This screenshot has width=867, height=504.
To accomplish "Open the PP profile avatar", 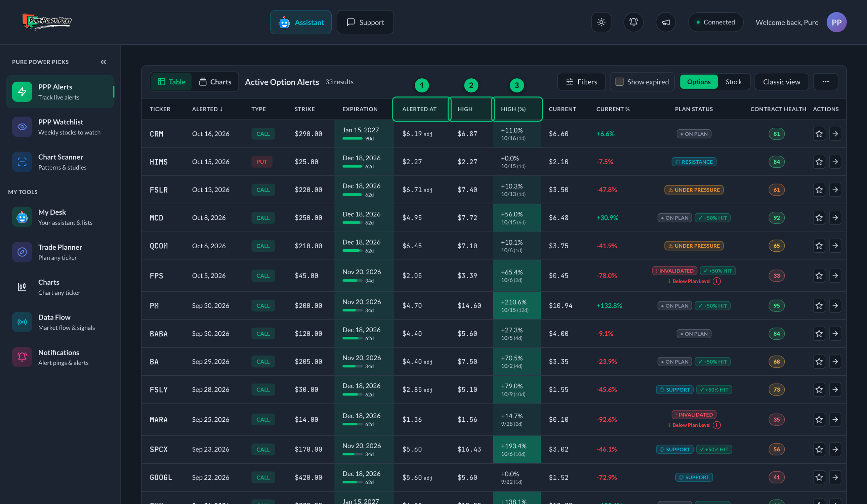I will [836, 23].
